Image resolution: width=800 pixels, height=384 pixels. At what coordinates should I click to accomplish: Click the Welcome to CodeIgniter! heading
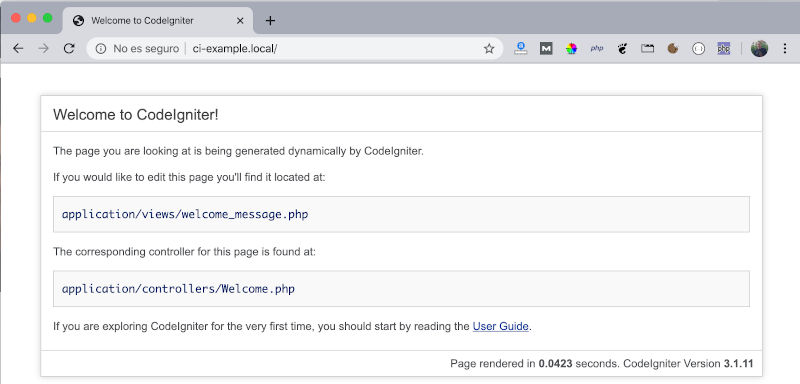[x=136, y=115]
